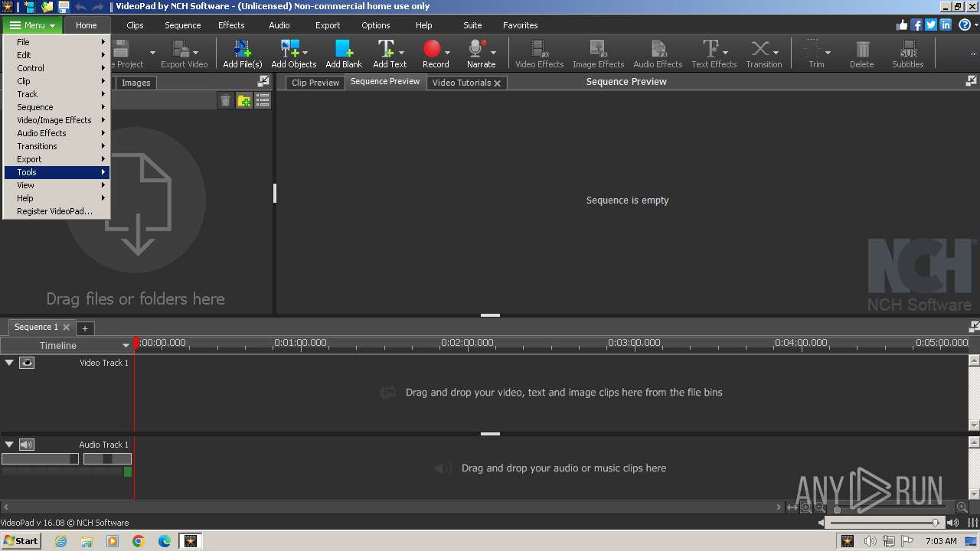Share on Facebook icon
Screen dimensions: 980x551
click(x=916, y=24)
